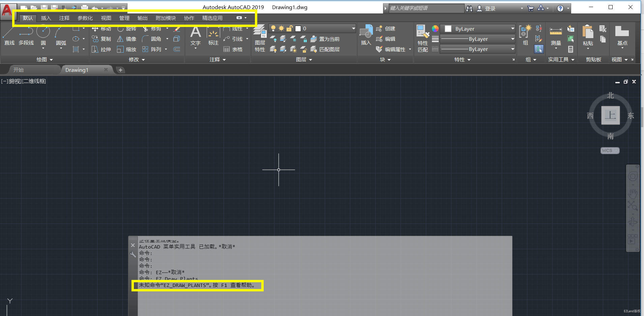
Task: Click the [二维线框] visual style control
Action: (34, 81)
